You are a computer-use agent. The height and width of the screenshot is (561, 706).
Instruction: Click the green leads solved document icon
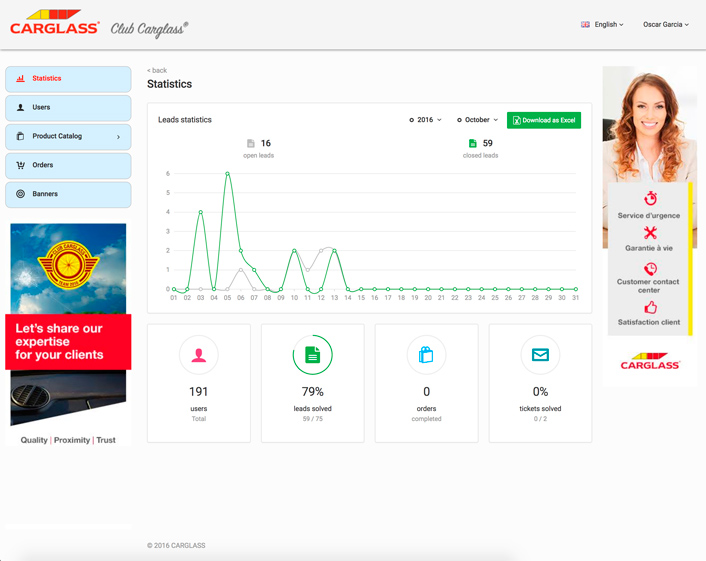[312, 355]
